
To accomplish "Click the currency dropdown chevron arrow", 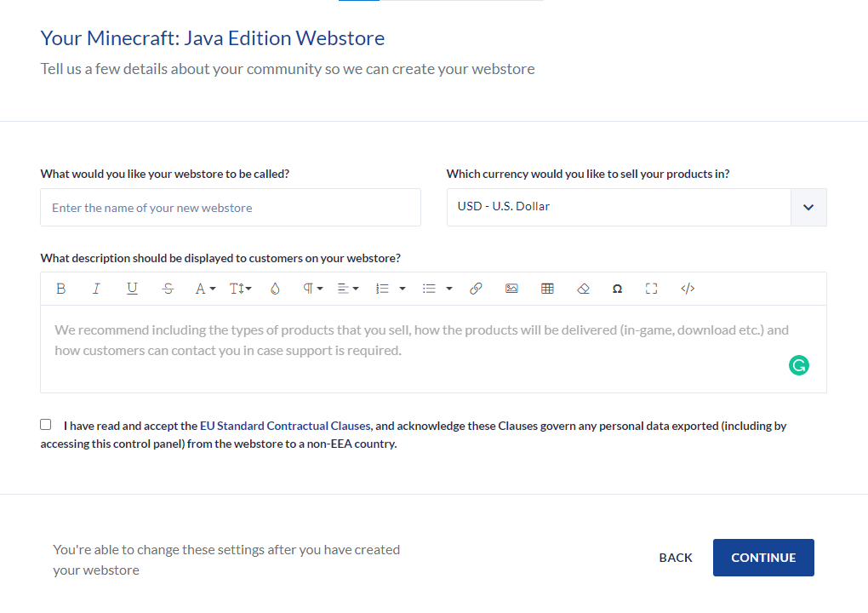I will click(808, 207).
